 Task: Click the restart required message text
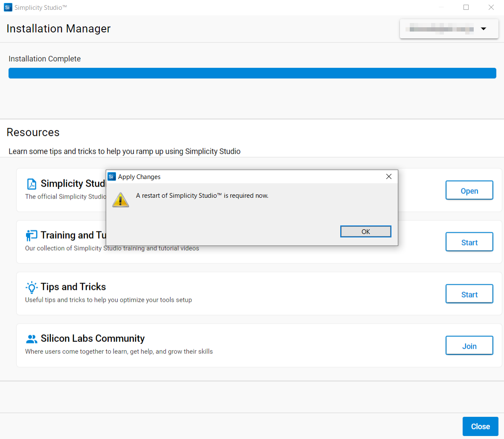point(202,195)
